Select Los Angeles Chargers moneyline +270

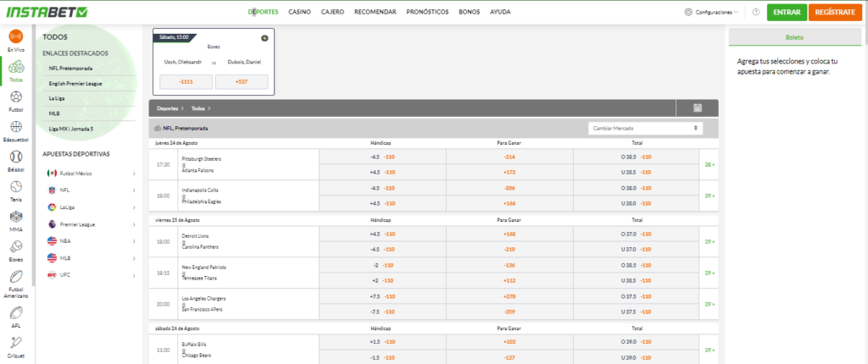tap(509, 296)
